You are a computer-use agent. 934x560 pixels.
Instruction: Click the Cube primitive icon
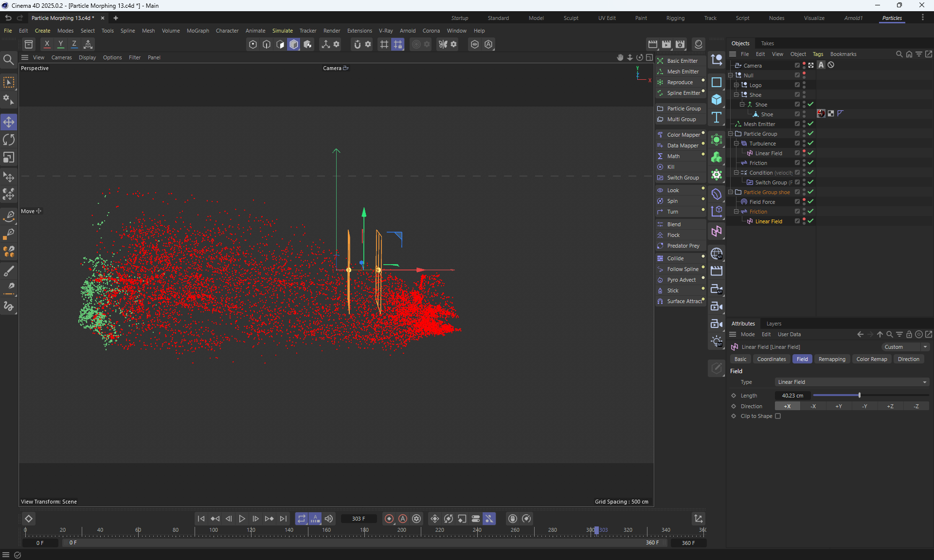point(717,100)
